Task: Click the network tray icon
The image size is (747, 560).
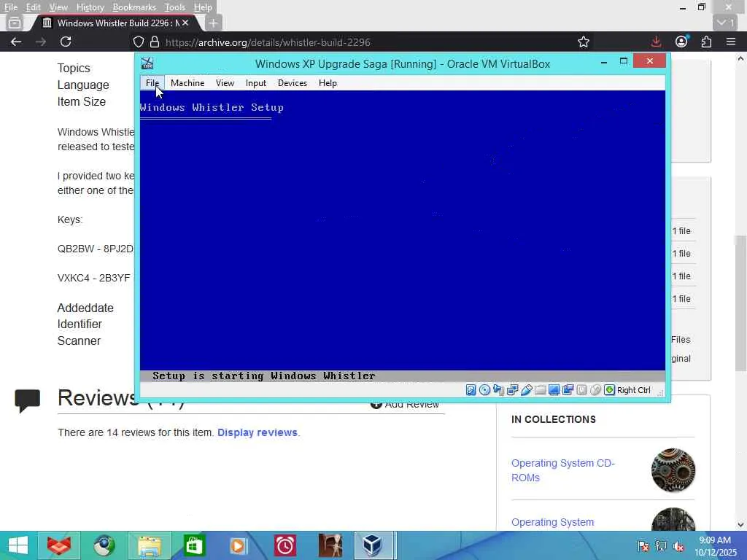Action: point(661,546)
